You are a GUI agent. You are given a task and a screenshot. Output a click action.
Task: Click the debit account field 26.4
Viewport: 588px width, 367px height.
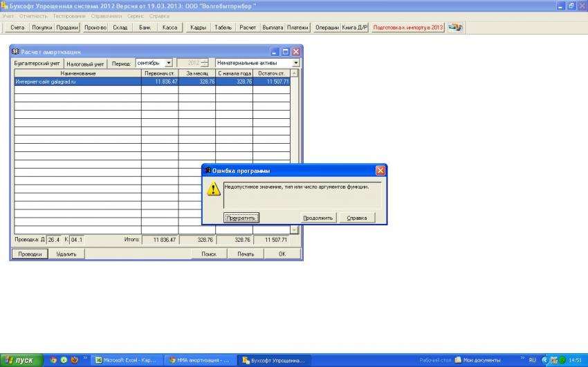coord(54,240)
